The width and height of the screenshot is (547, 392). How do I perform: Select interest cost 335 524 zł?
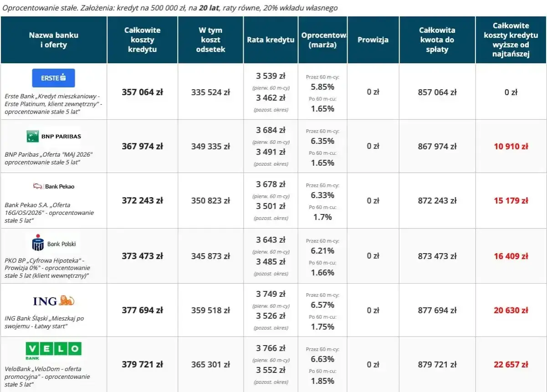[211, 92]
